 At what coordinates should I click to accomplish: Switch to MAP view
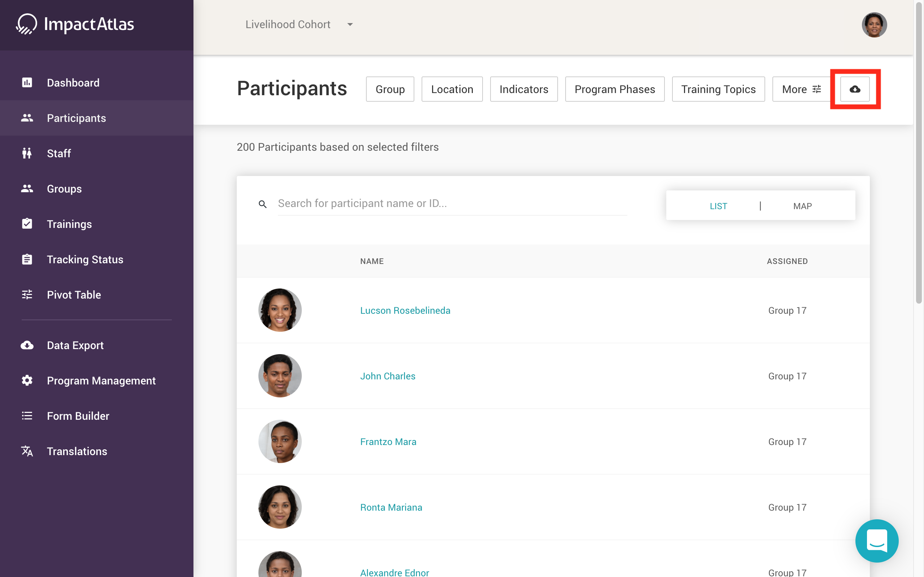[x=802, y=206]
